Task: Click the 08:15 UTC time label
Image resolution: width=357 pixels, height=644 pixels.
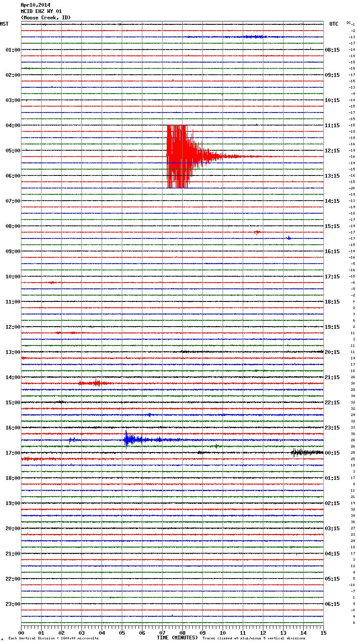Action: click(332, 50)
